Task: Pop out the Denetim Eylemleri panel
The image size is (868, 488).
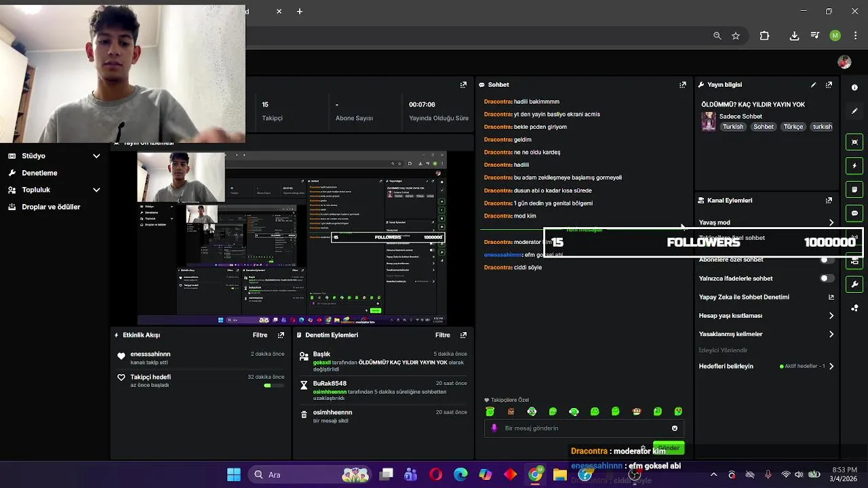Action: pyautogui.click(x=463, y=335)
